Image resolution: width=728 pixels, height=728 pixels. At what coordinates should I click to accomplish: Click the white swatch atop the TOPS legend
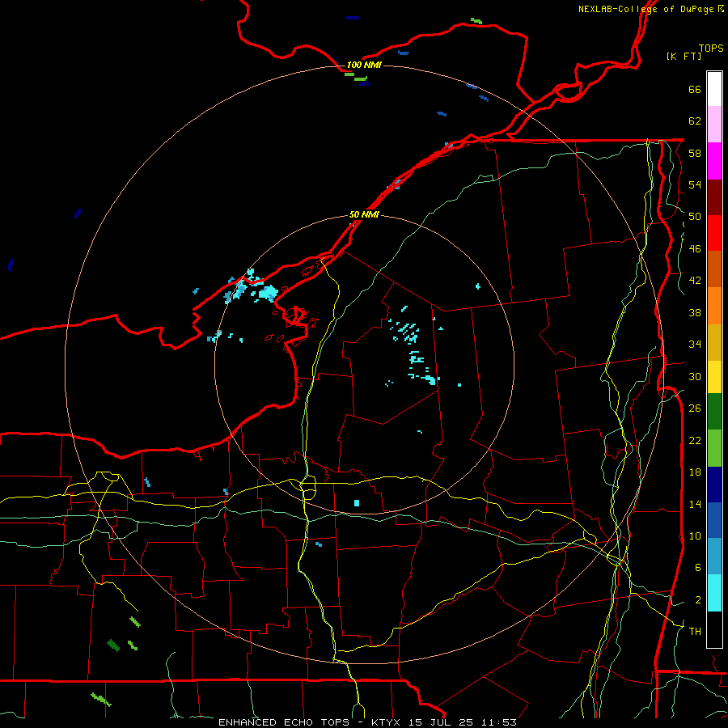(x=714, y=89)
